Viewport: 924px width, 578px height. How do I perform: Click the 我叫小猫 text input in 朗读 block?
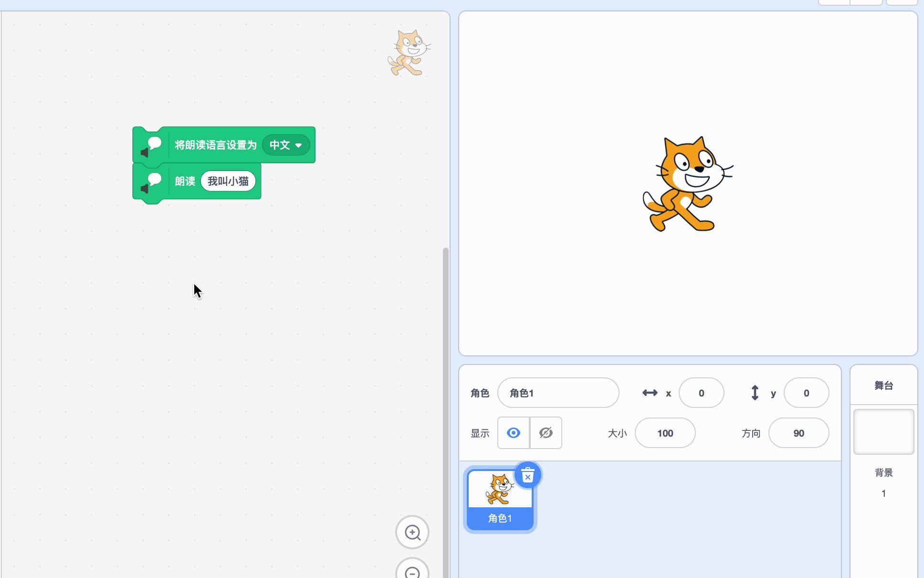tap(228, 181)
